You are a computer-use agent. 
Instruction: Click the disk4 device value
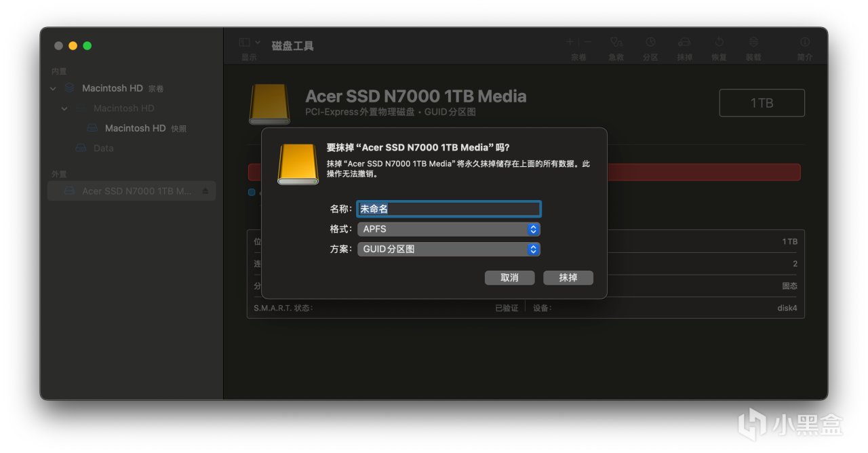(x=787, y=308)
